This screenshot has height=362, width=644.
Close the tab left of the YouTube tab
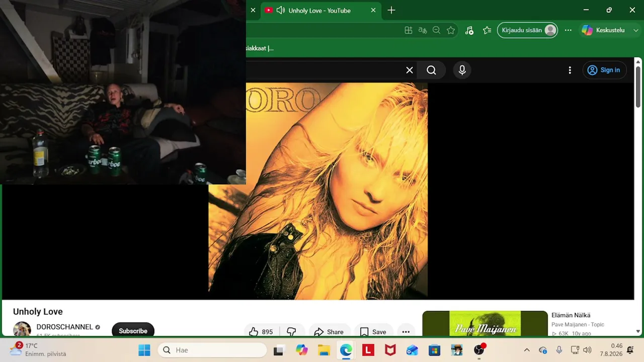253,11
